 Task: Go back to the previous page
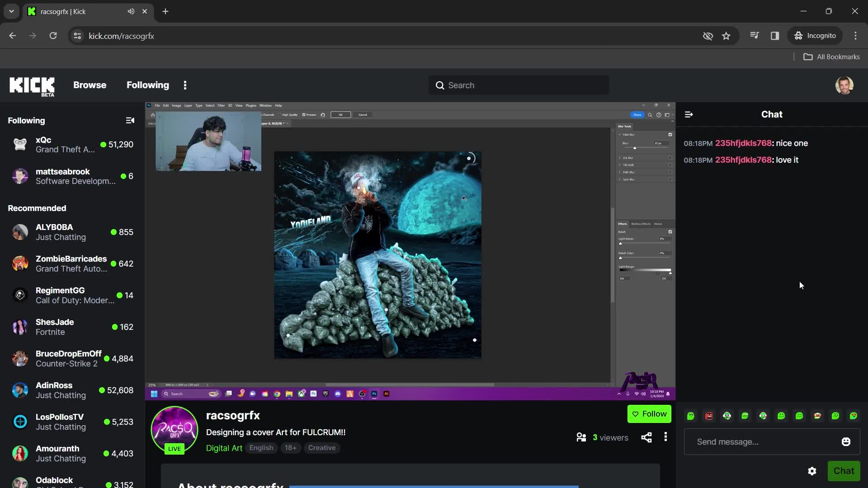coord(13,36)
